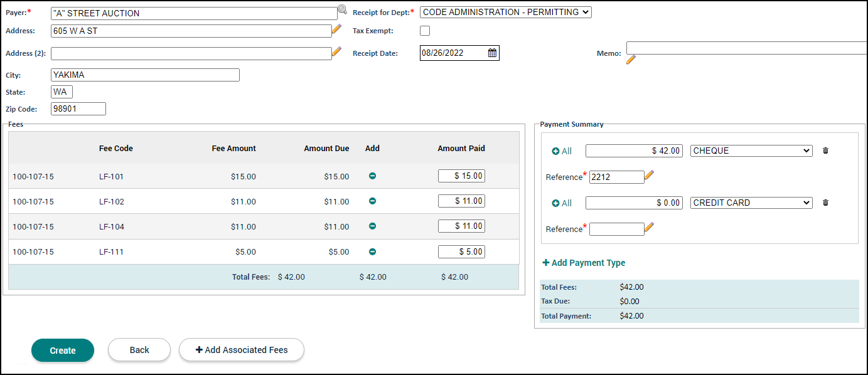Open the CREDIT CARD payment type dropdown
Screen dimensions: 868x375
(751, 203)
